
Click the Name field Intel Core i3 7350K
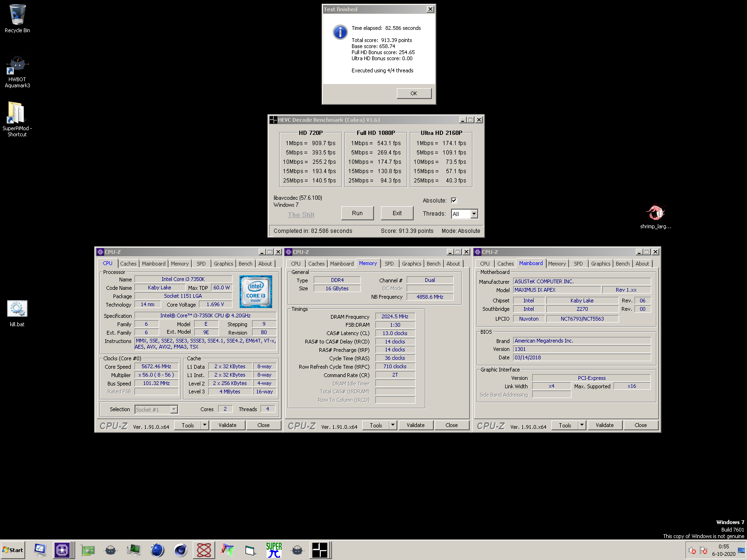[x=183, y=279]
